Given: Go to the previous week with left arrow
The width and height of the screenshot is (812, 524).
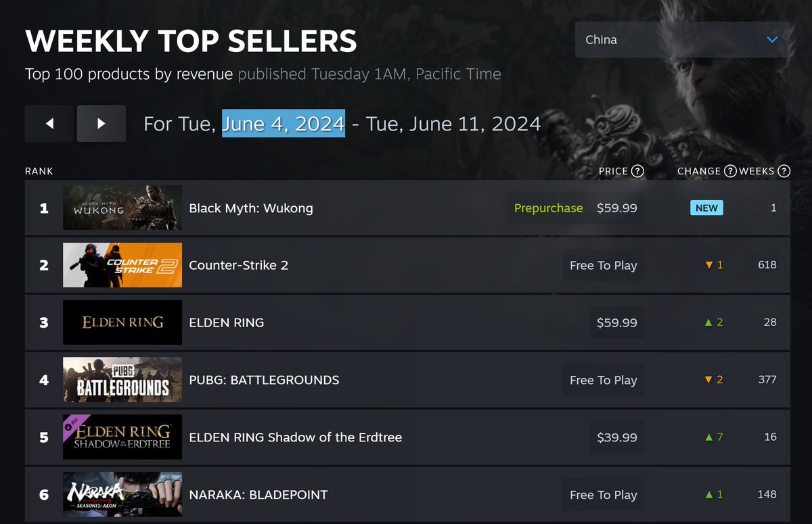Looking at the screenshot, I should click(49, 123).
